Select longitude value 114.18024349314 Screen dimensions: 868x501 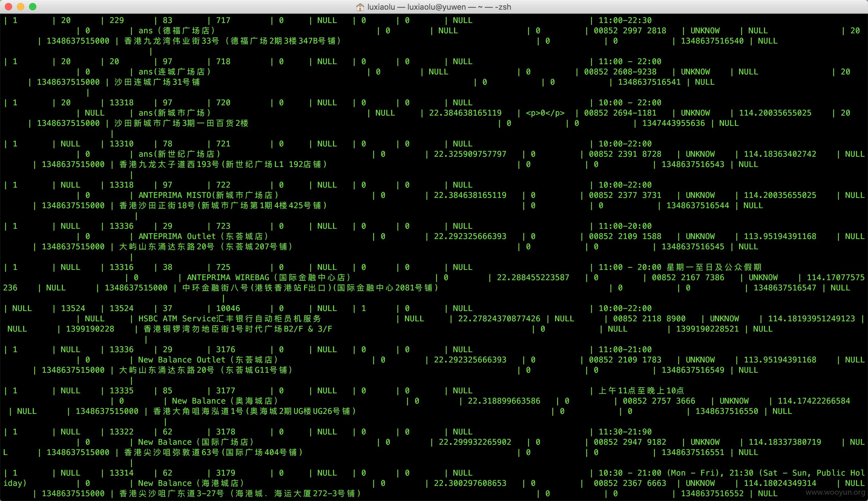click(x=780, y=483)
